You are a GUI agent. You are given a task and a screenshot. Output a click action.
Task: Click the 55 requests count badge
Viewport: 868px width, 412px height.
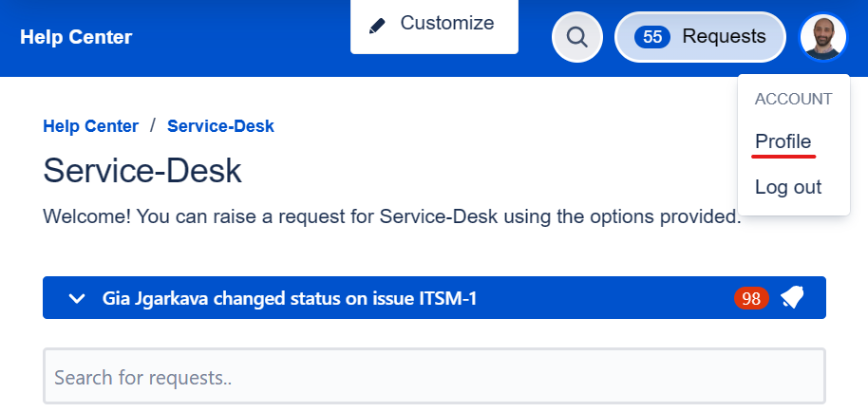click(x=652, y=37)
